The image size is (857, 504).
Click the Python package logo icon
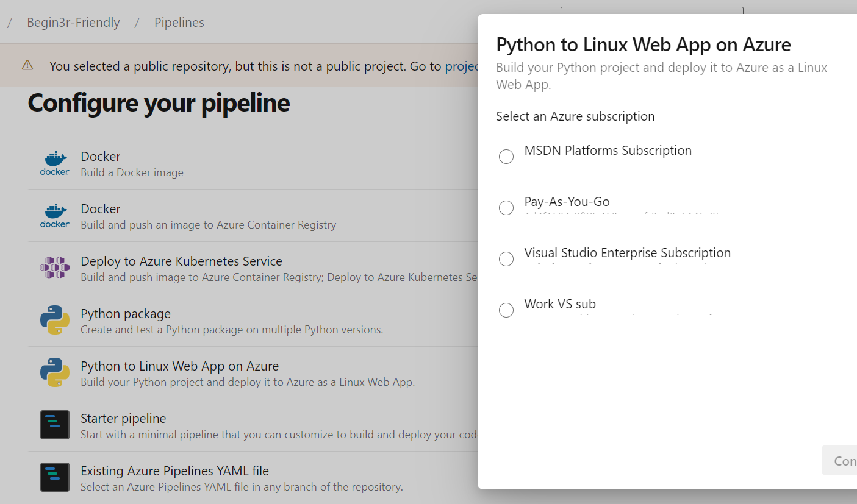(x=55, y=321)
